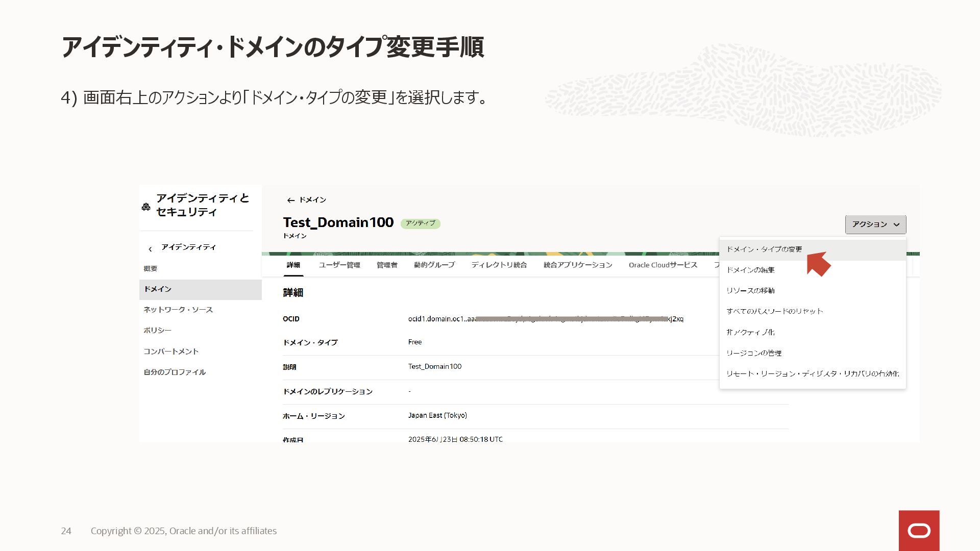This screenshot has height=551, width=980.
Task: Open the アクション dropdown button
Action: point(875,224)
